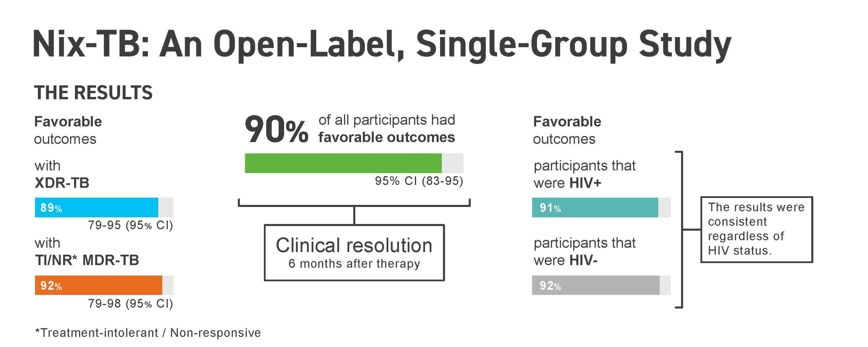Image resolution: width=868 pixels, height=347 pixels.
Task: Click "Favorable outcomes" heading above XDR-TB
Action: tap(68, 130)
